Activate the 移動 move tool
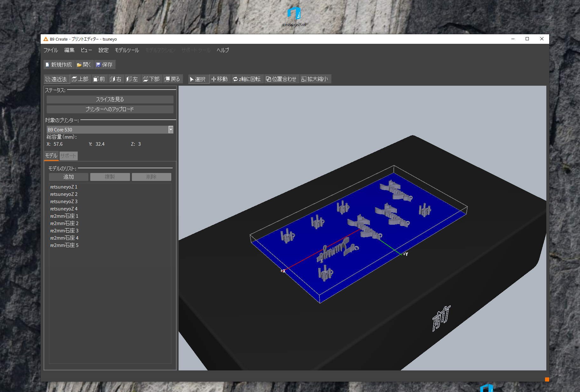580x392 pixels. (220, 79)
